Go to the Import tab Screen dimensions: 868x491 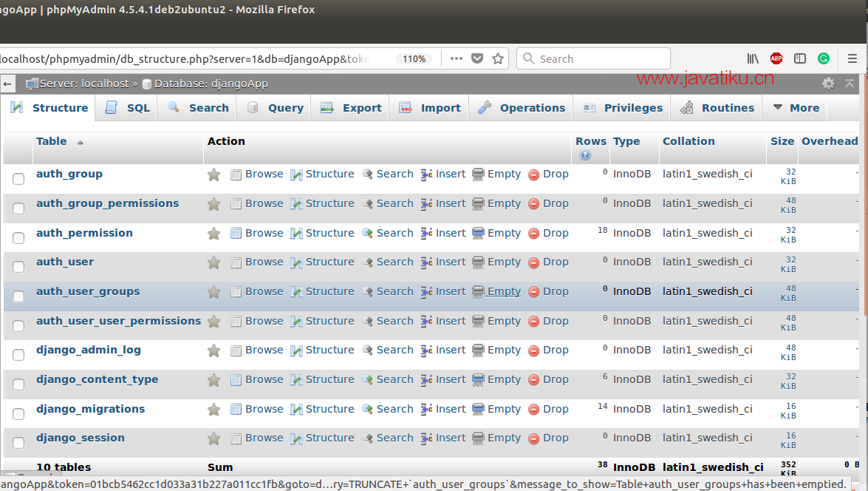tap(430, 107)
